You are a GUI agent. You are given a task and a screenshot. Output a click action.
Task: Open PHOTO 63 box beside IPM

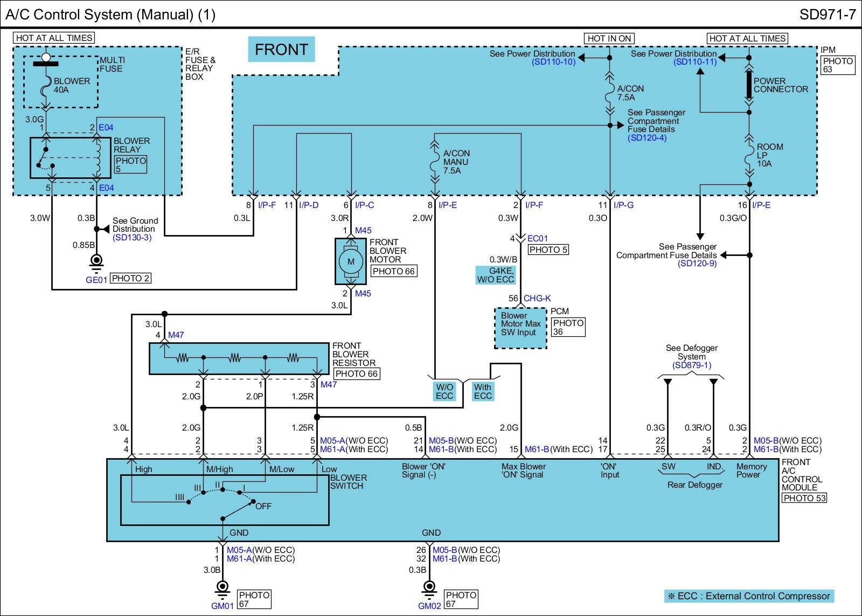(838, 65)
